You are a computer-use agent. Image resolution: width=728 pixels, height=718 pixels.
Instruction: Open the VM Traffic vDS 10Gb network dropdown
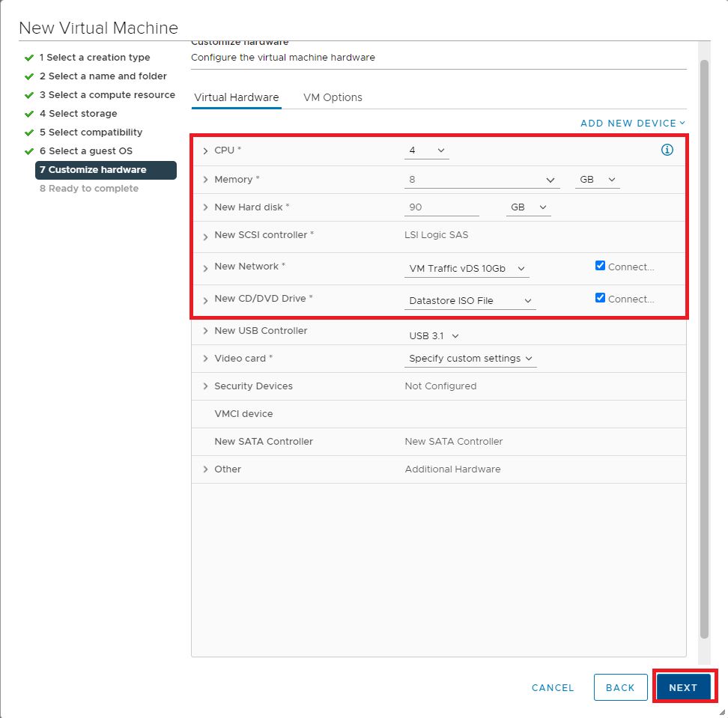pos(467,269)
